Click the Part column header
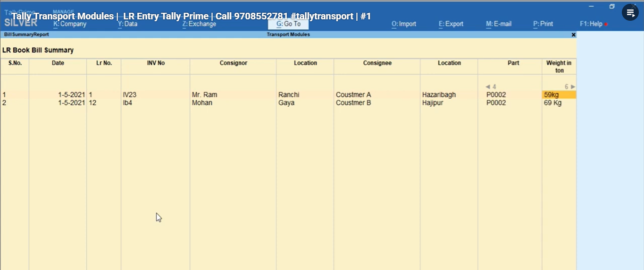644x270 pixels. pos(513,63)
